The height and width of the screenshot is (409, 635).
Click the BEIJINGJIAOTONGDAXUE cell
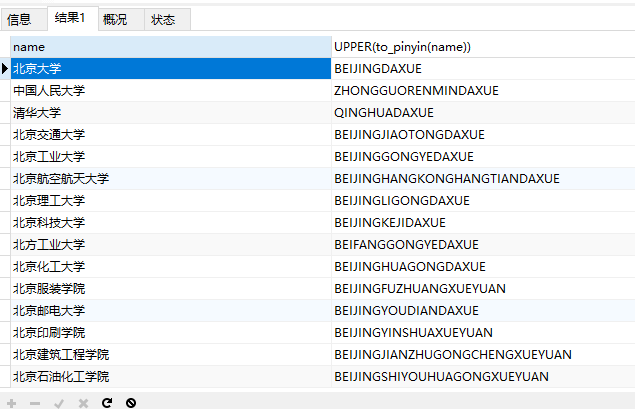point(483,134)
